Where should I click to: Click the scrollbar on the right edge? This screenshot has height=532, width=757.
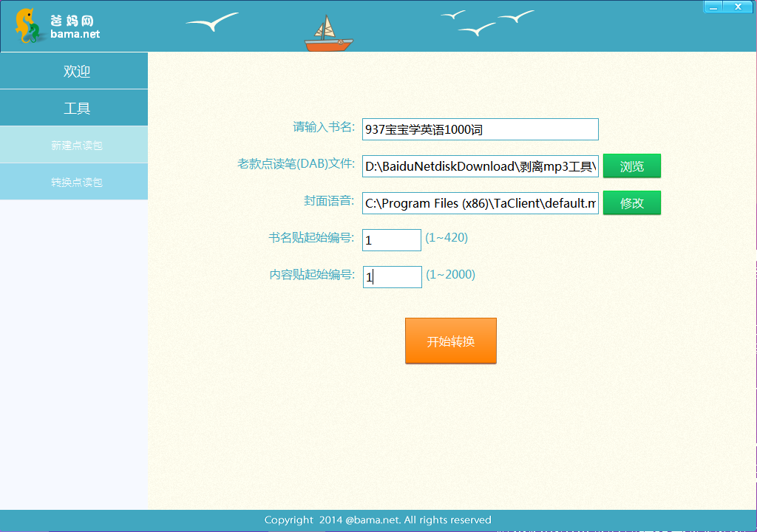[x=754, y=281]
